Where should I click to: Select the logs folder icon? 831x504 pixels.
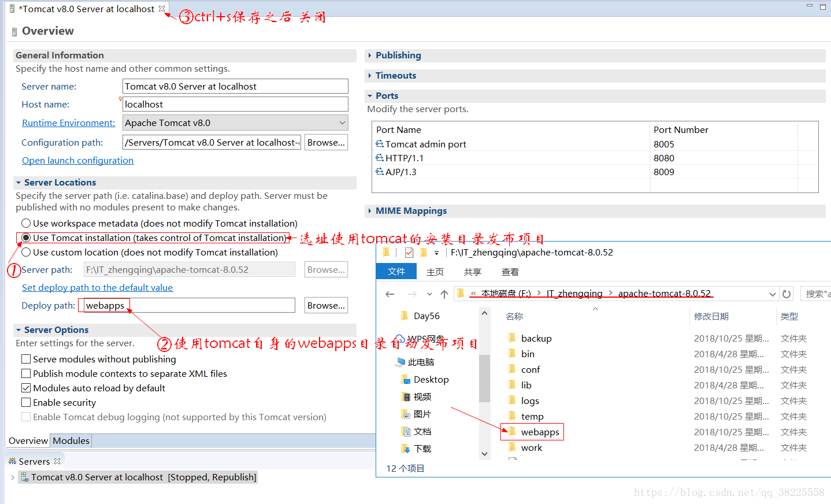click(512, 400)
